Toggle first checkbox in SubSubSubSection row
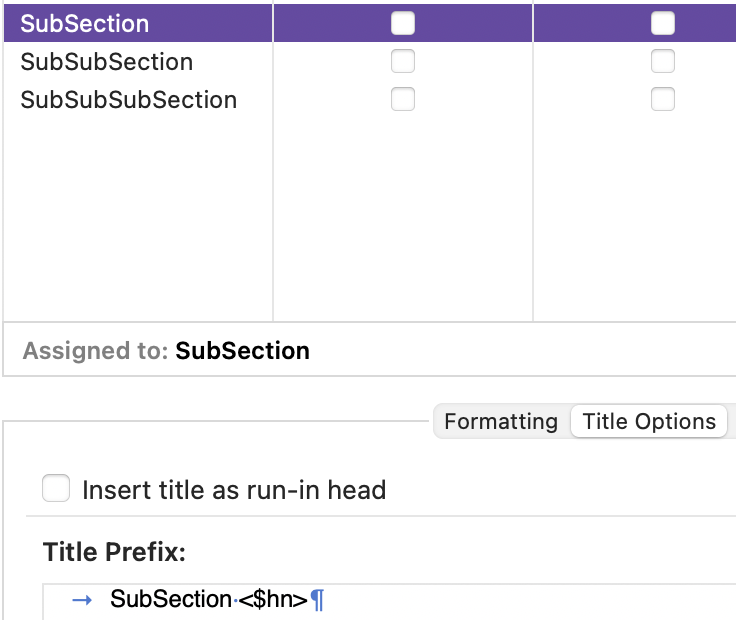736x620 pixels. [x=403, y=99]
